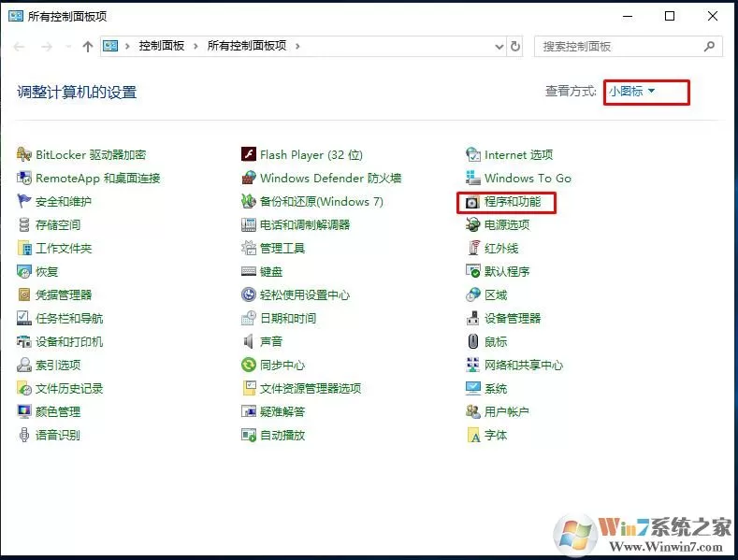Open the 文件历史记录 icon

point(23,388)
